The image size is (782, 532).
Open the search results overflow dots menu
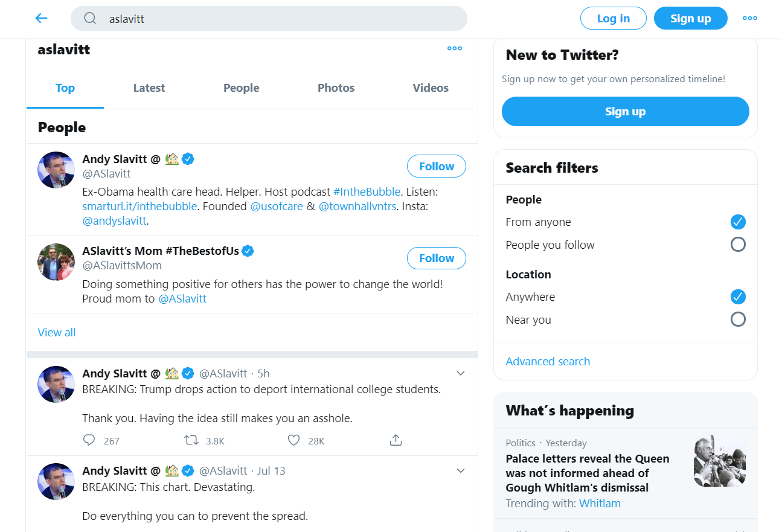click(x=455, y=48)
